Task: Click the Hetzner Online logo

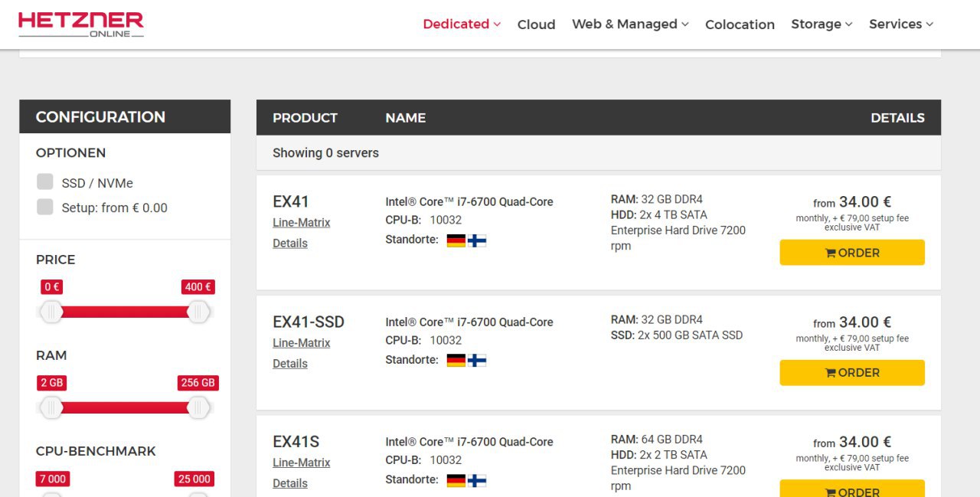Action: (x=81, y=25)
